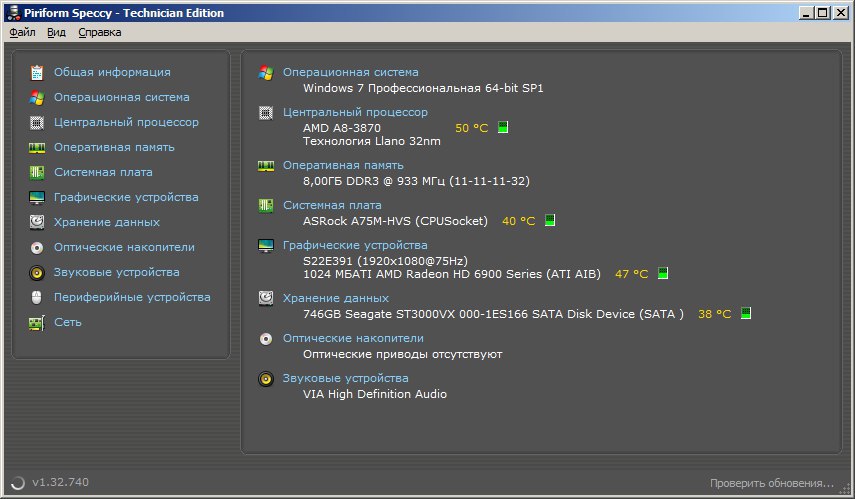Click the motherboard icon in sidebar
The height and width of the screenshot is (499, 855).
click(x=37, y=173)
